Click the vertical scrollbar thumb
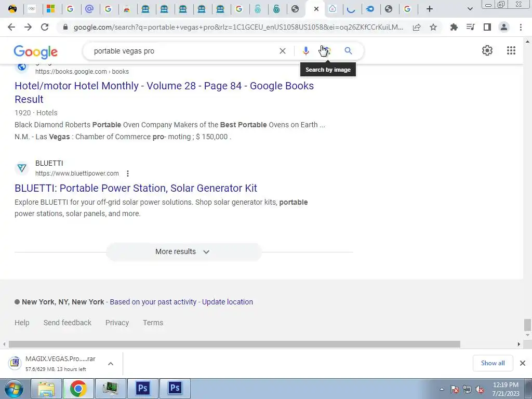Image resolution: width=532 pixels, height=399 pixels. click(527, 324)
